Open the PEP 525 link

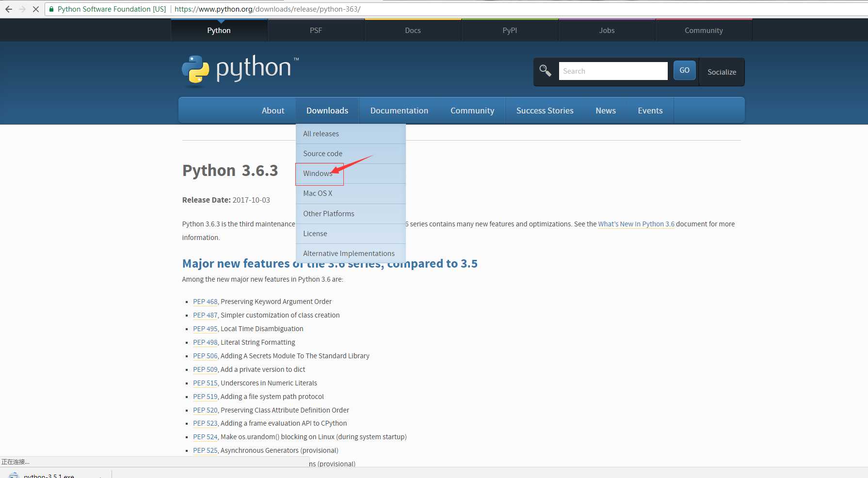tap(205, 450)
